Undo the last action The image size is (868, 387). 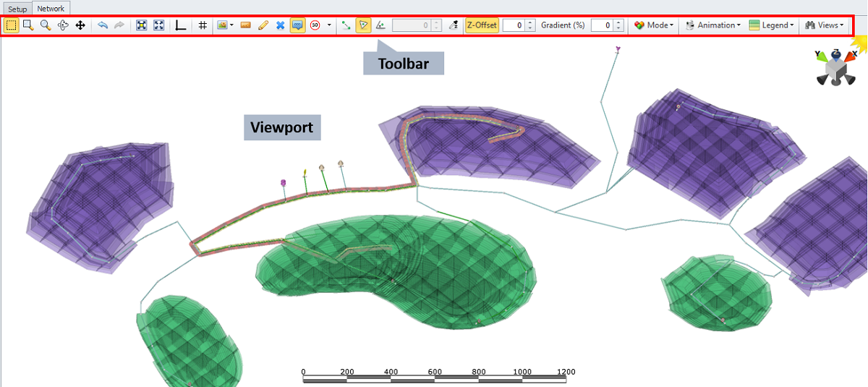click(x=102, y=25)
